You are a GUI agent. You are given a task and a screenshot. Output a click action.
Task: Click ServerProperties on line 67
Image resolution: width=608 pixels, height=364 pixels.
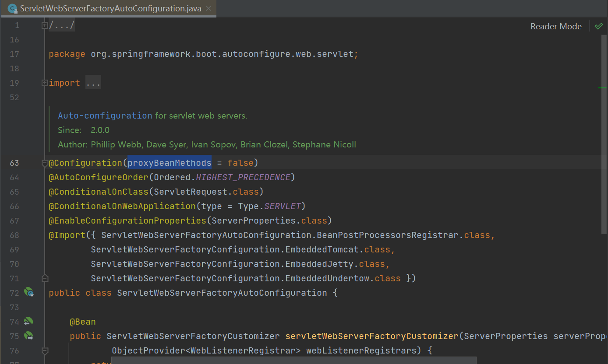coord(254,220)
